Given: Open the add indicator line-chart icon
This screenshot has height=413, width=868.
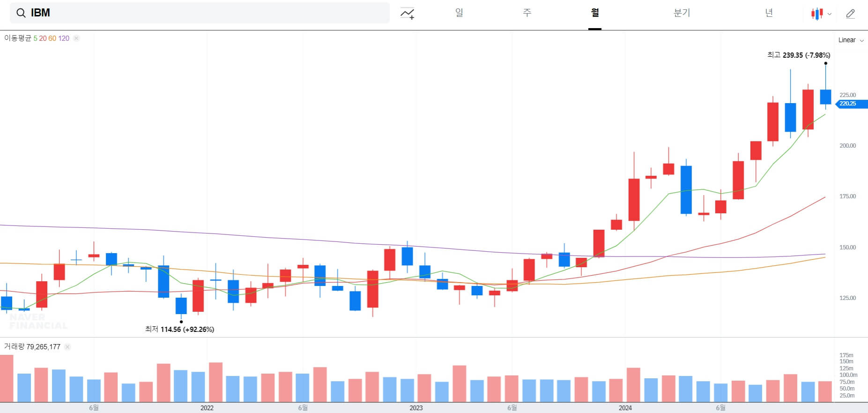Looking at the screenshot, I should tap(408, 14).
